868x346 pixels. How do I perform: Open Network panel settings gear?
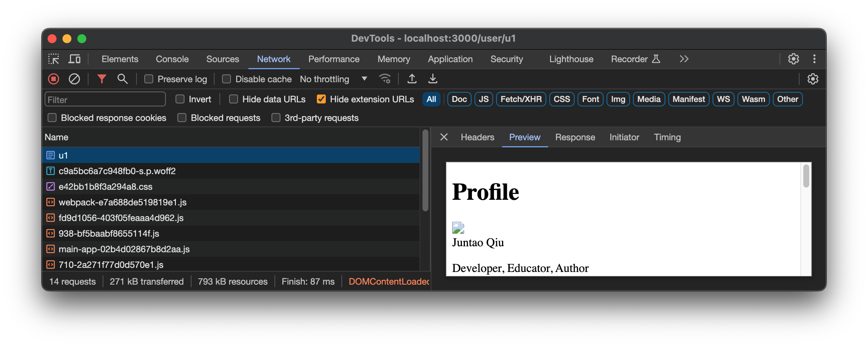point(813,79)
